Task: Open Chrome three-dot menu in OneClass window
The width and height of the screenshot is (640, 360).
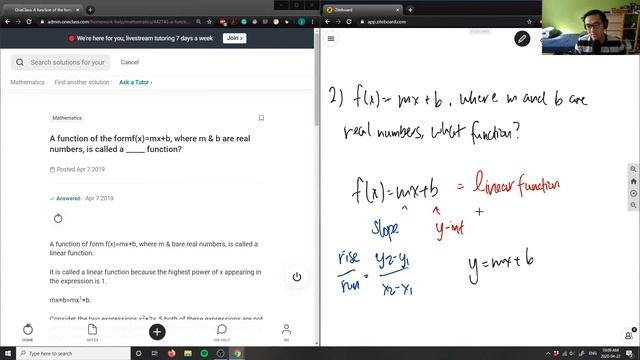Action: [x=312, y=22]
